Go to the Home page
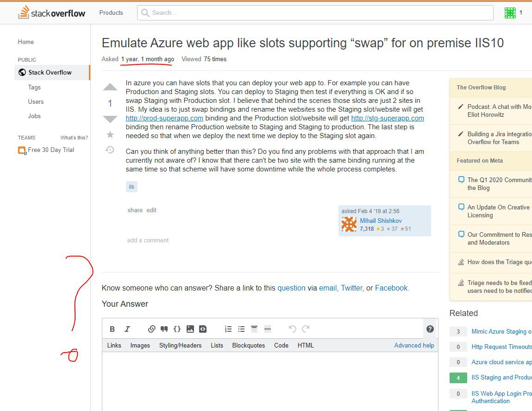The image size is (532, 411). (26, 42)
